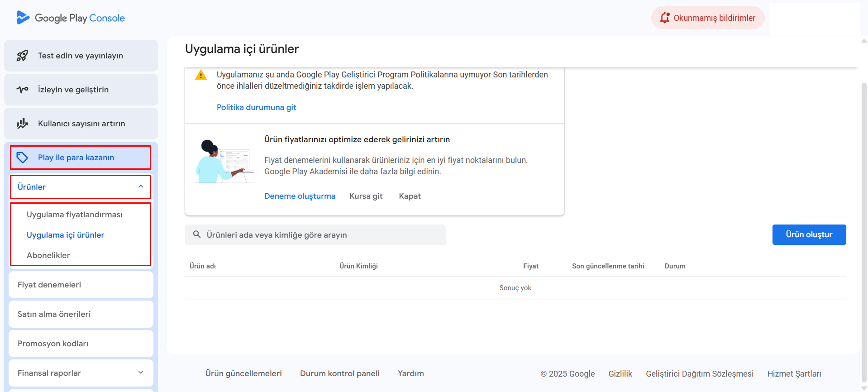The width and height of the screenshot is (868, 392).
Task: Click the bell icon in Okunmamış bildirimler
Action: tap(665, 18)
